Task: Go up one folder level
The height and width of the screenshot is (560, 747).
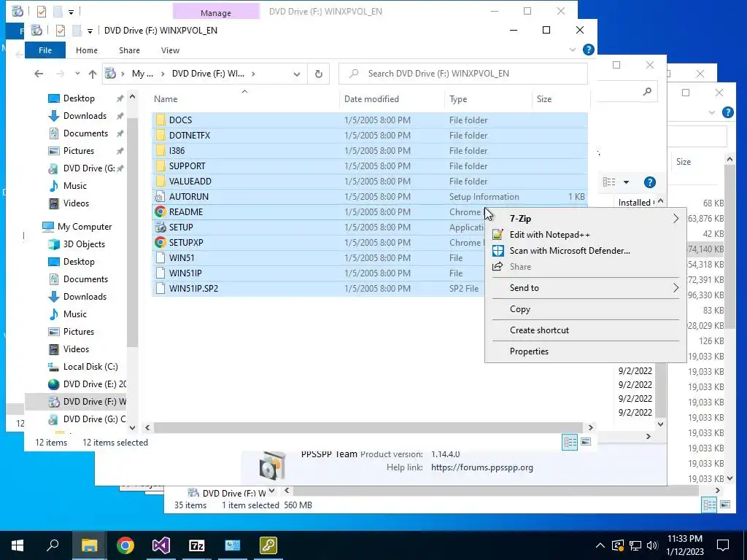Action: pos(93,74)
